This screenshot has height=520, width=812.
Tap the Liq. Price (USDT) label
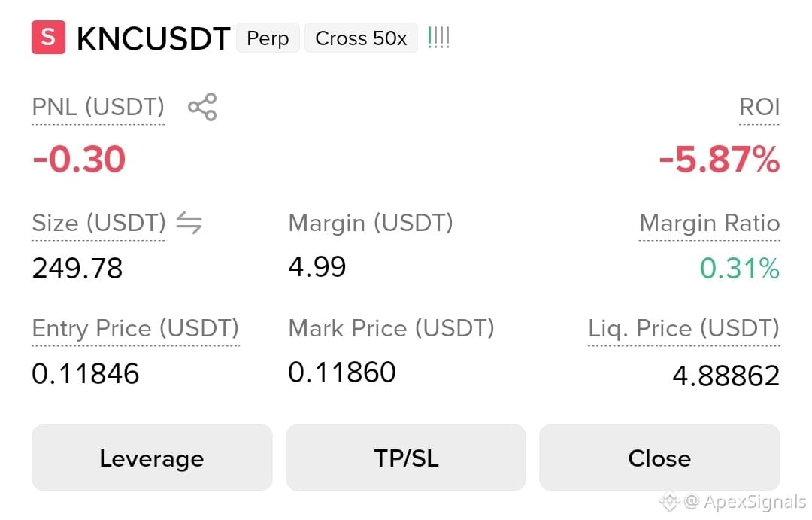[683, 328]
